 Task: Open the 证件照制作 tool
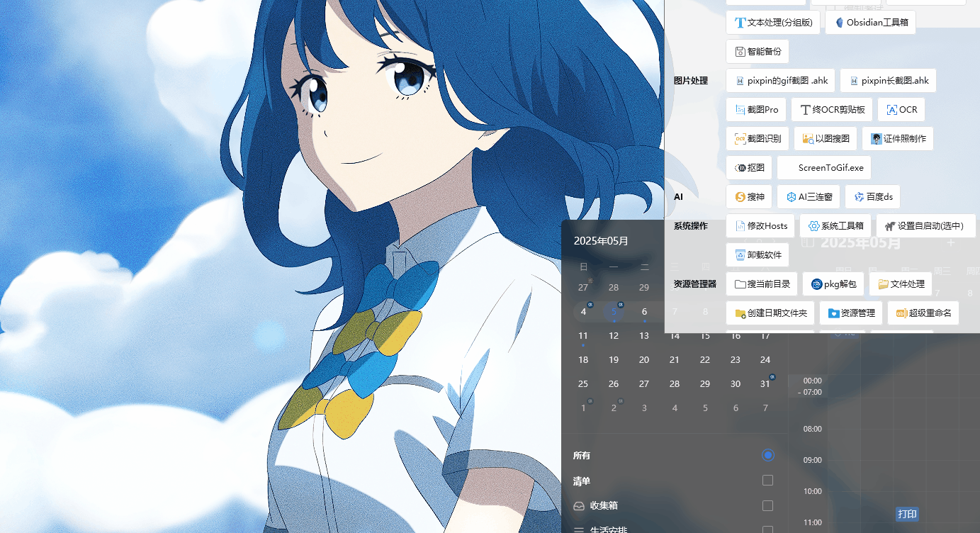click(898, 139)
